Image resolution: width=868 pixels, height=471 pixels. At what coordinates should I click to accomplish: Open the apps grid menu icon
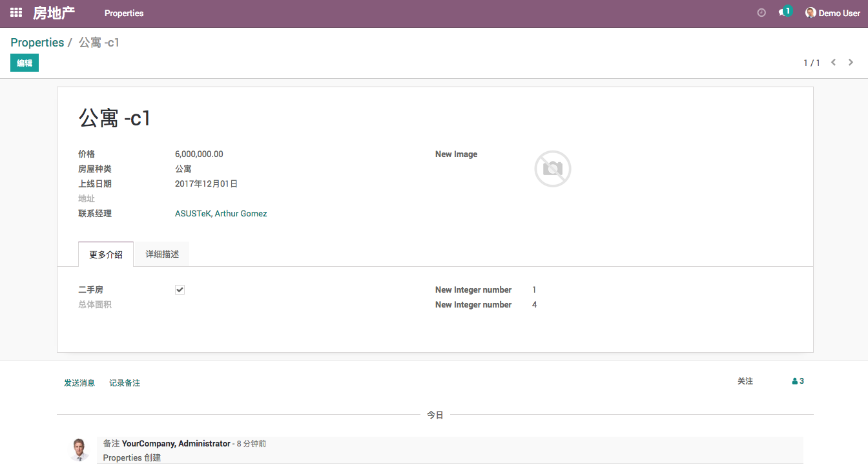[x=16, y=13]
